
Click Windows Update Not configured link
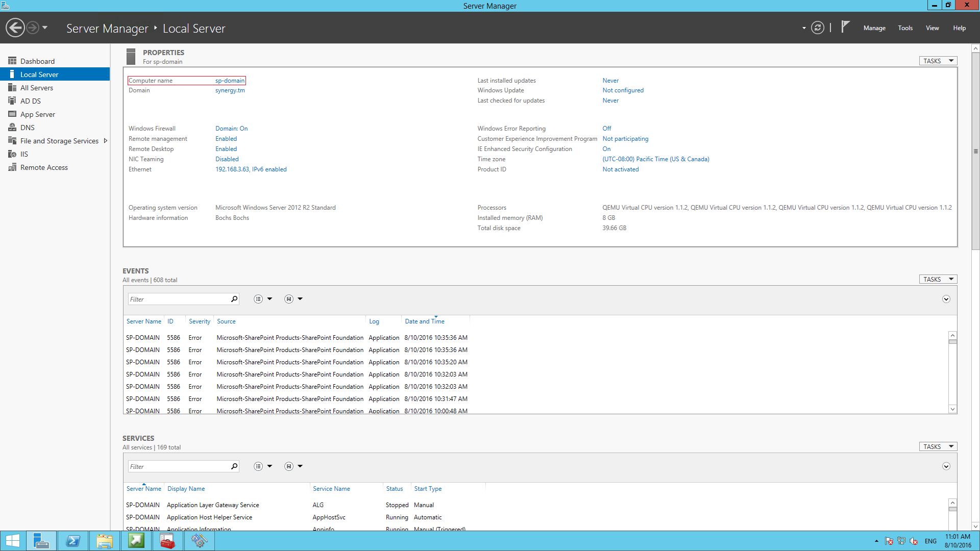pos(623,90)
